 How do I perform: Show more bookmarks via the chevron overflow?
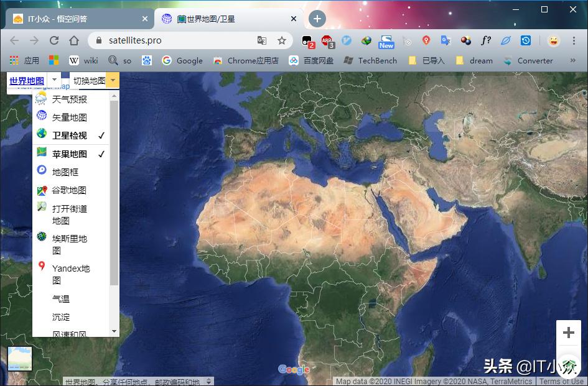(574, 60)
